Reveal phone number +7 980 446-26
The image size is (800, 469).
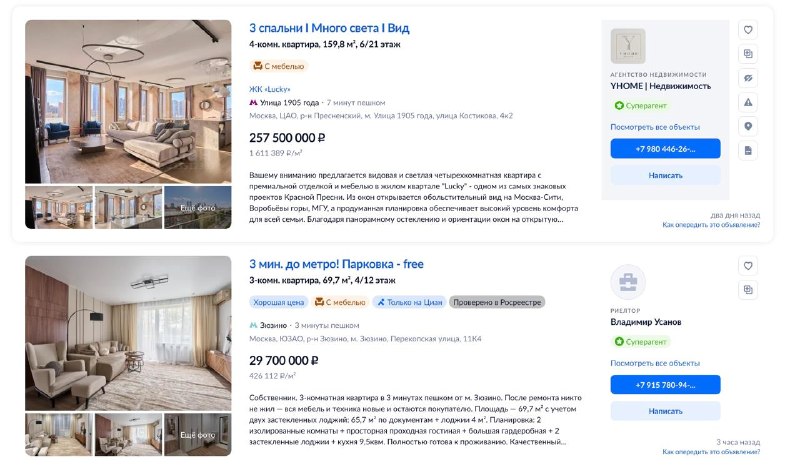(665, 149)
